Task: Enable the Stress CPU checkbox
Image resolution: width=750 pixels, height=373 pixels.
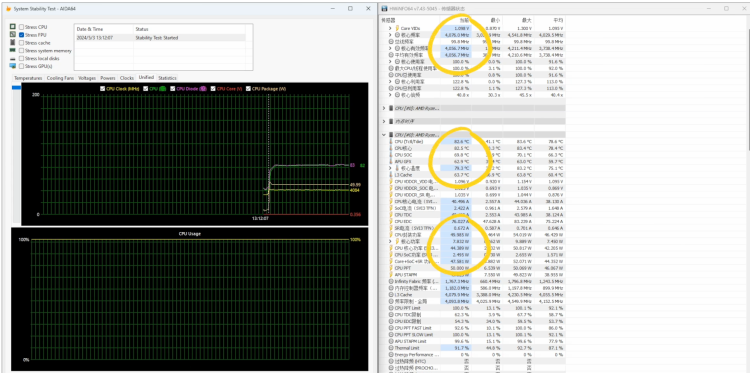Action: (x=22, y=27)
